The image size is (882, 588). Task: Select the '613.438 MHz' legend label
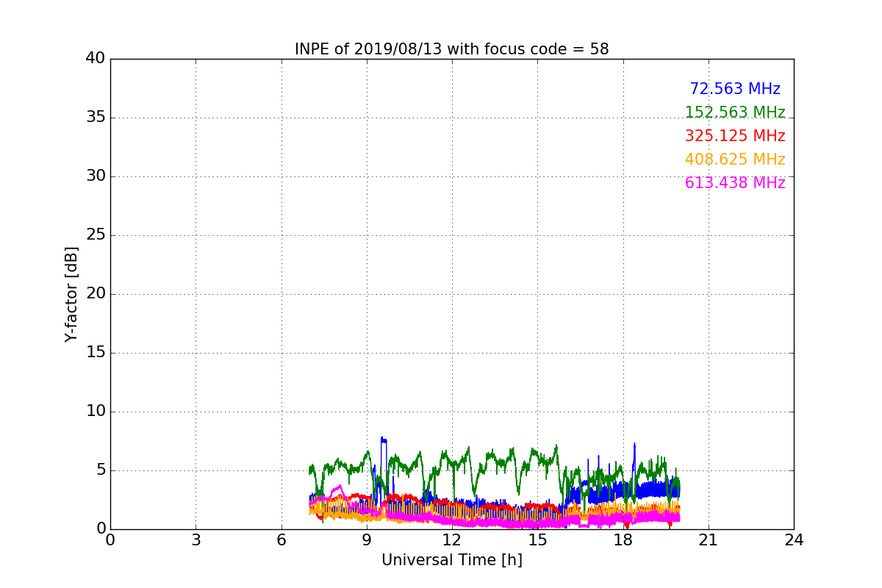coord(735,183)
